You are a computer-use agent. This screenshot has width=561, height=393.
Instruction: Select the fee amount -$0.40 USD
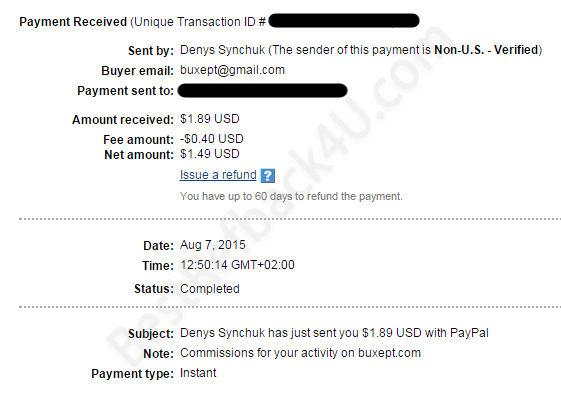click(x=211, y=139)
